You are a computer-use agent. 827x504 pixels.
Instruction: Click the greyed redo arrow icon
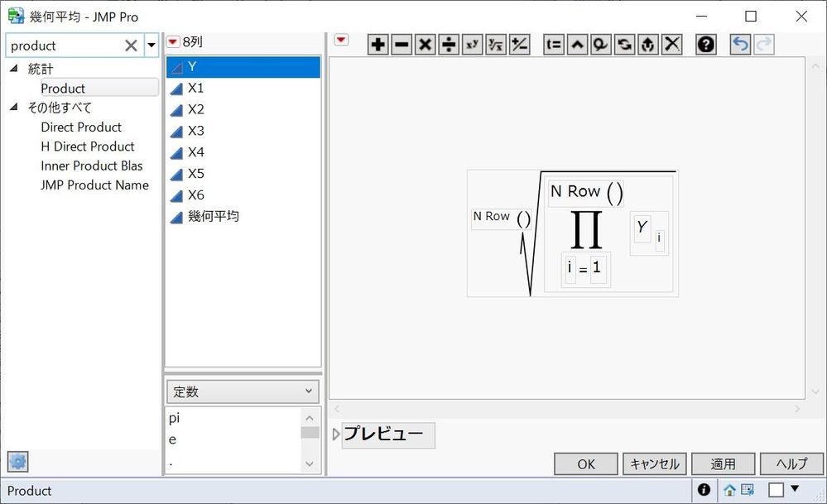(x=764, y=45)
